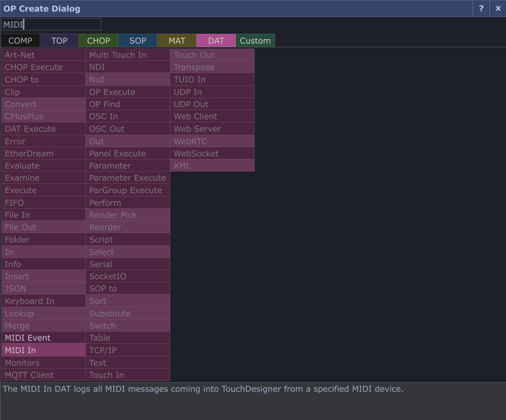Choose the greyed-out Transpose operator

click(212, 67)
